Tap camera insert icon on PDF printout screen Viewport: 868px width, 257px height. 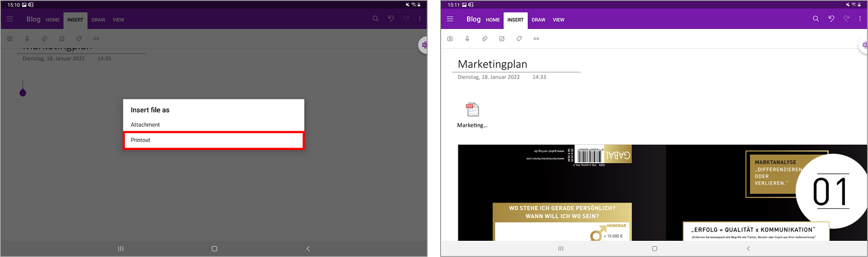[450, 39]
